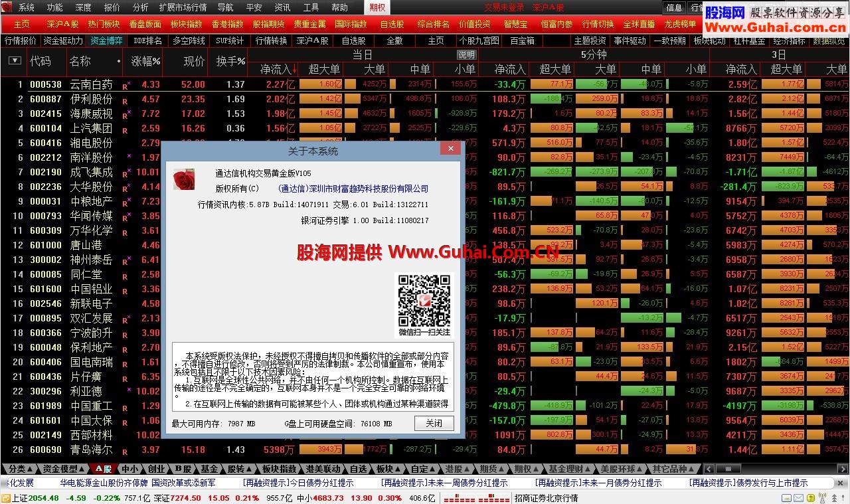Click the 信息 button at top right
The image size is (850, 504).
674,8
